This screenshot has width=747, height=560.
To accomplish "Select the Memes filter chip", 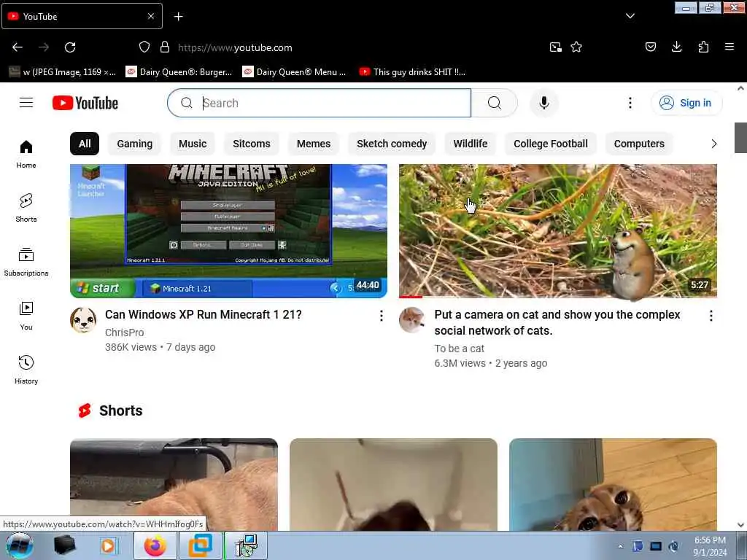I will tap(314, 144).
